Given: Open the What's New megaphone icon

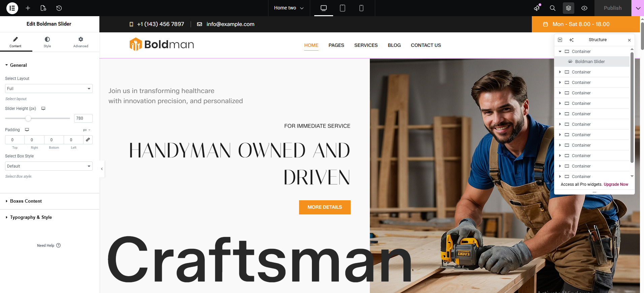Looking at the screenshot, I should click(x=537, y=8).
